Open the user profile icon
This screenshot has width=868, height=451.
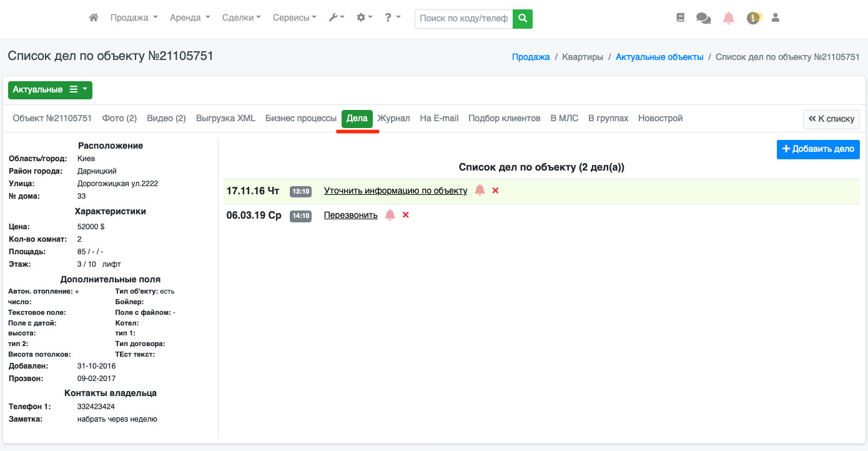pos(776,18)
